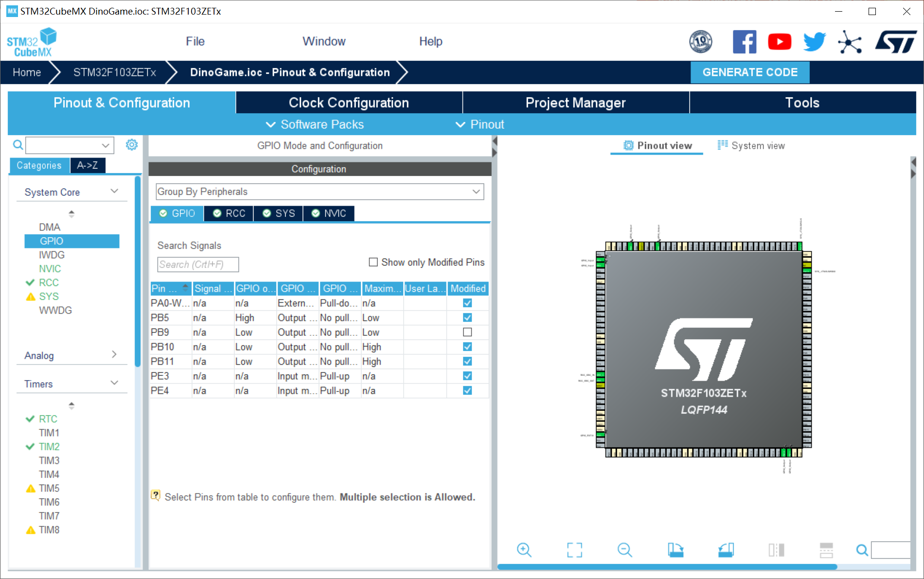Image resolution: width=924 pixels, height=579 pixels.
Task: Click the vertical split view icon
Action: coord(777,550)
